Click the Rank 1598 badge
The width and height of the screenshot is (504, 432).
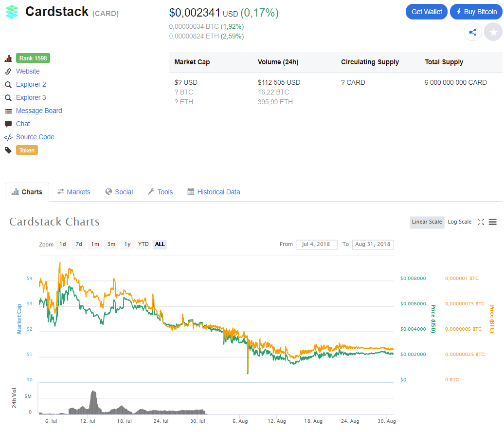click(33, 58)
